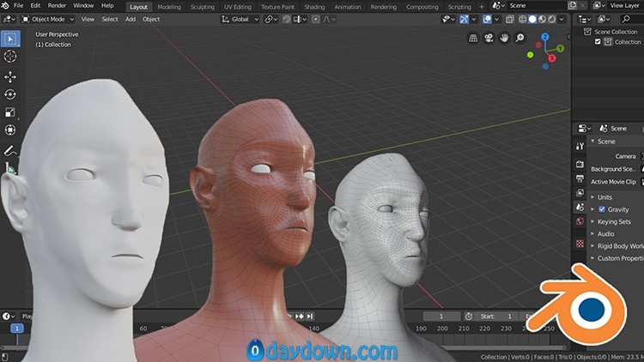644x362 pixels.
Task: Select the Cursor tool in the toolbar
Action: [10, 57]
